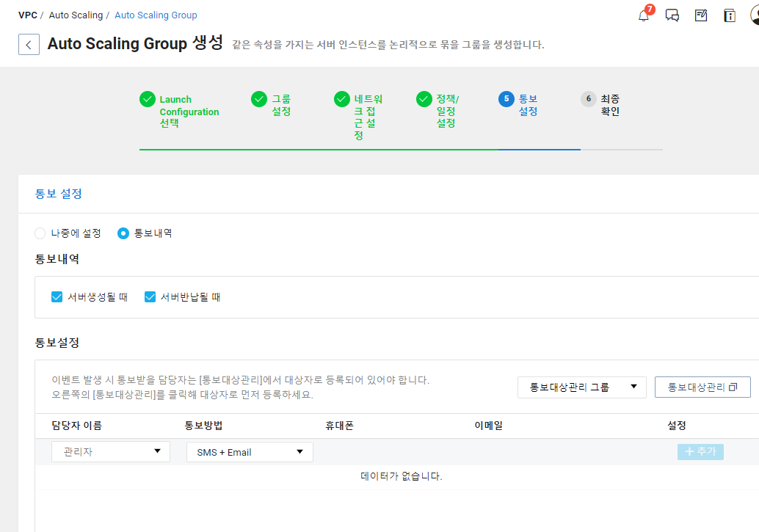The width and height of the screenshot is (759, 532).
Task: Open the chat inquiry icon
Action: pyautogui.click(x=672, y=15)
